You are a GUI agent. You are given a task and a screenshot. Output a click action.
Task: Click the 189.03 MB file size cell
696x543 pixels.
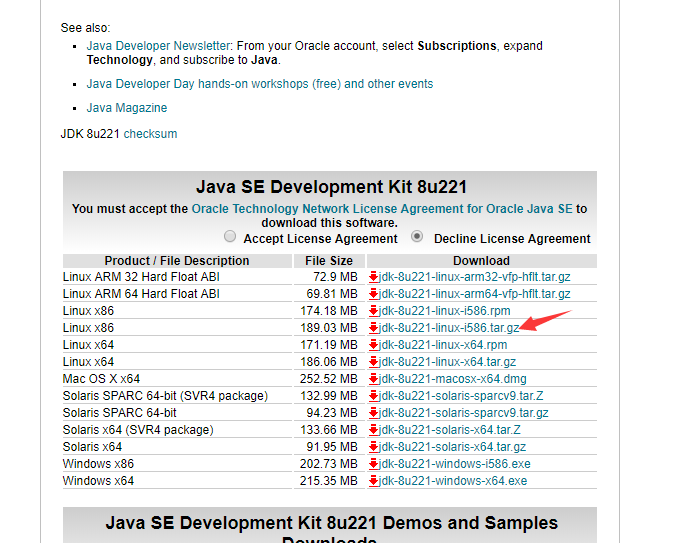pyautogui.click(x=329, y=328)
